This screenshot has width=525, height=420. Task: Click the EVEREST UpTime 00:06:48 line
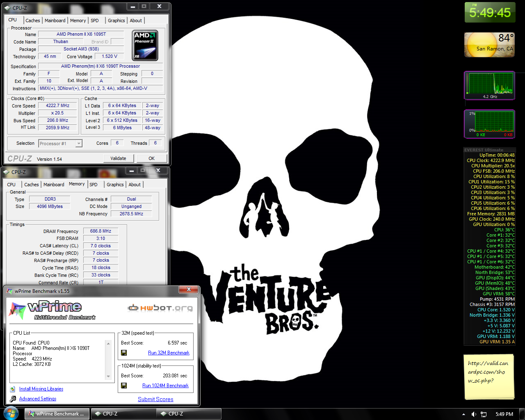click(x=497, y=155)
